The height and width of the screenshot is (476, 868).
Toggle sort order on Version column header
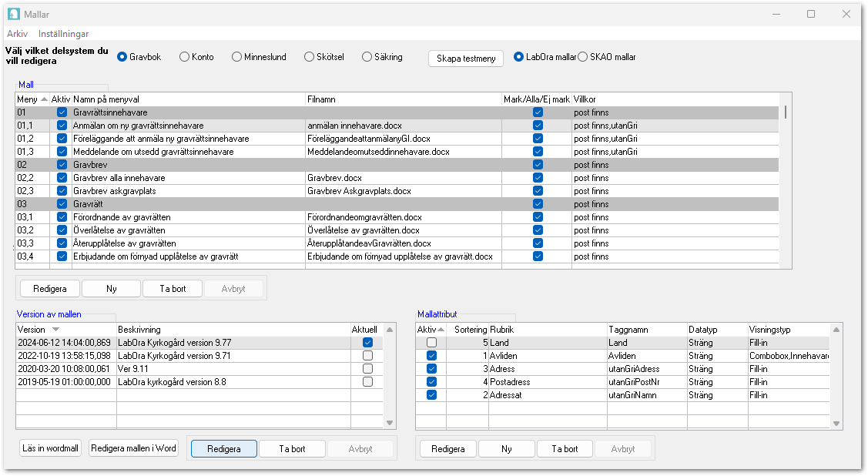tap(55, 330)
